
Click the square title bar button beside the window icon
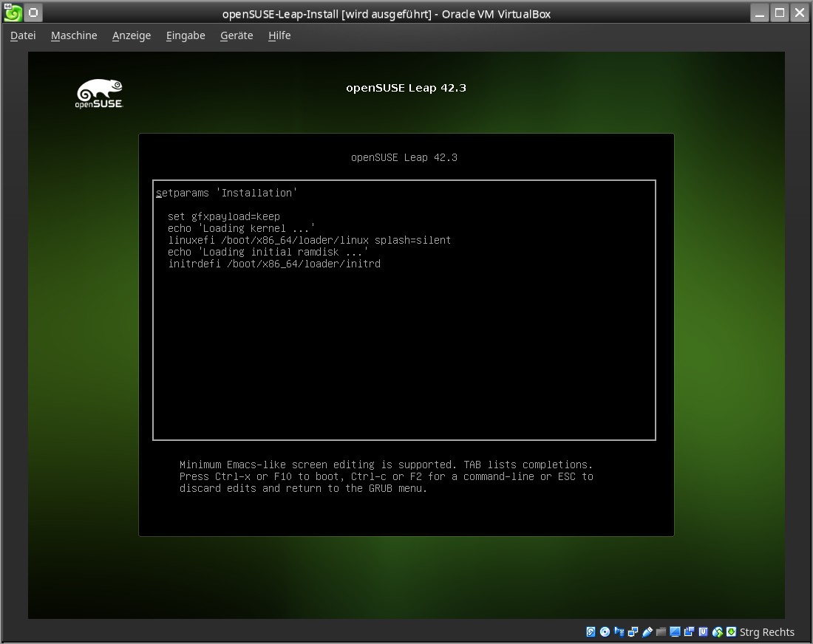tap(33, 13)
